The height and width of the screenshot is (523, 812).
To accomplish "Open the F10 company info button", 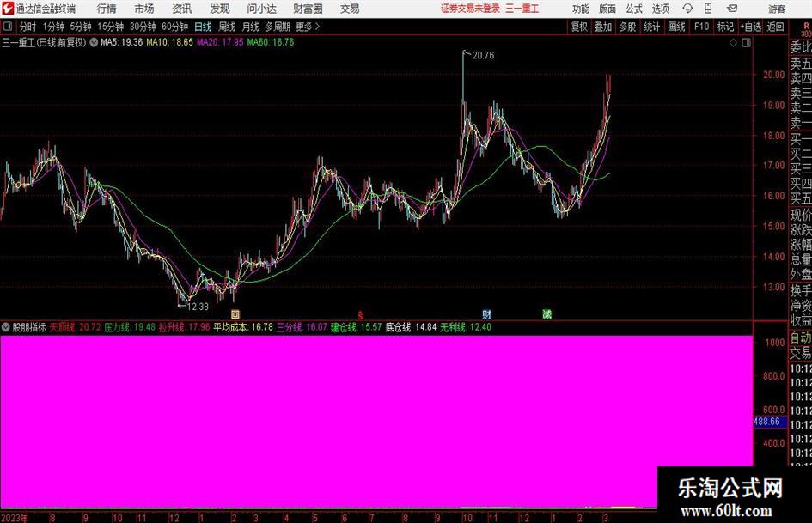I will pos(702,27).
